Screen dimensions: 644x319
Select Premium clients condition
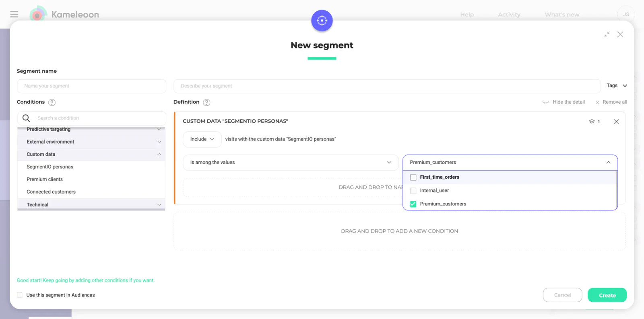click(45, 179)
